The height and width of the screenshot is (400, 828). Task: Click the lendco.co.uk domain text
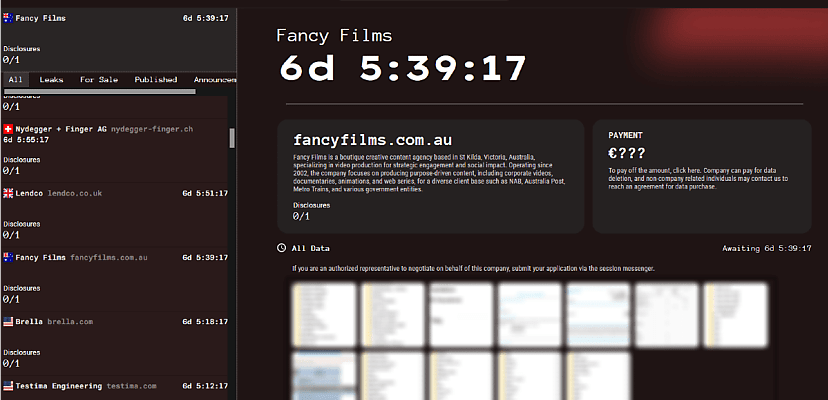[x=74, y=193]
